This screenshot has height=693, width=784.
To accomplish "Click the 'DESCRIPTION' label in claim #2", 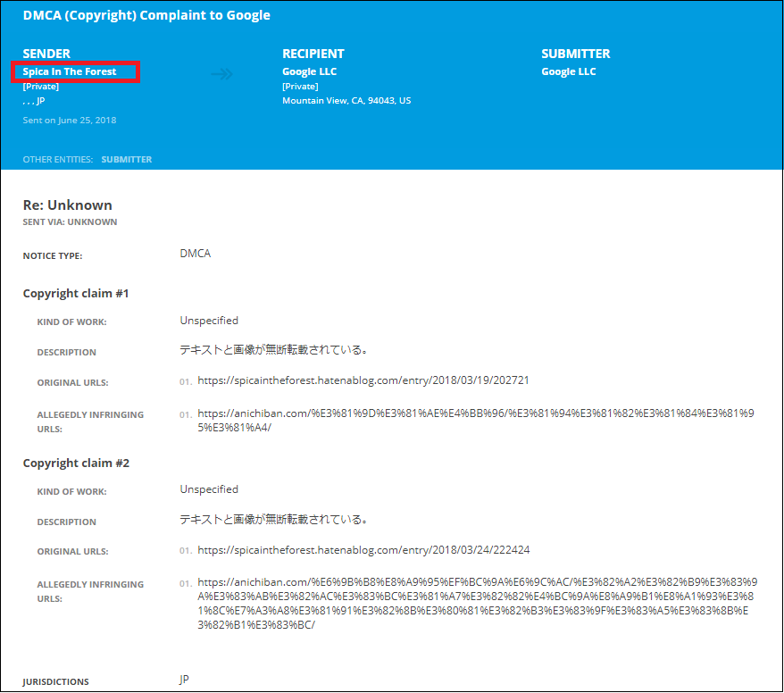I will [66, 522].
